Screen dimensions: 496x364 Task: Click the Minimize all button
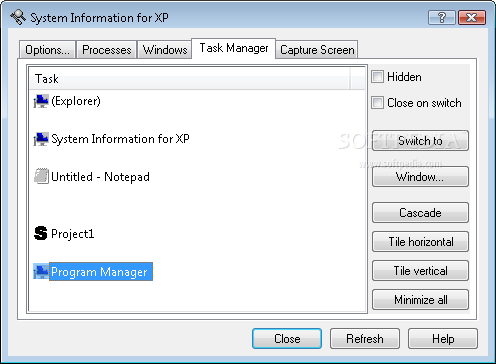(x=420, y=300)
